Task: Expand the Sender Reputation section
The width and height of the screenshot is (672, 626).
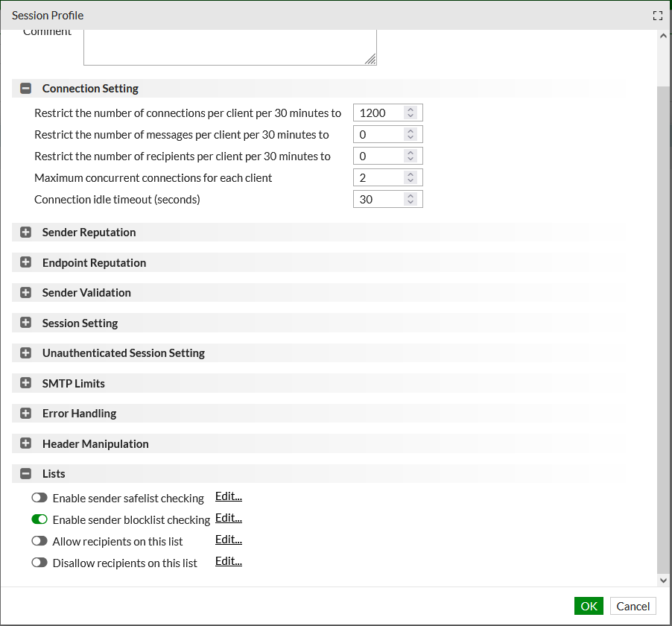Action: click(26, 233)
